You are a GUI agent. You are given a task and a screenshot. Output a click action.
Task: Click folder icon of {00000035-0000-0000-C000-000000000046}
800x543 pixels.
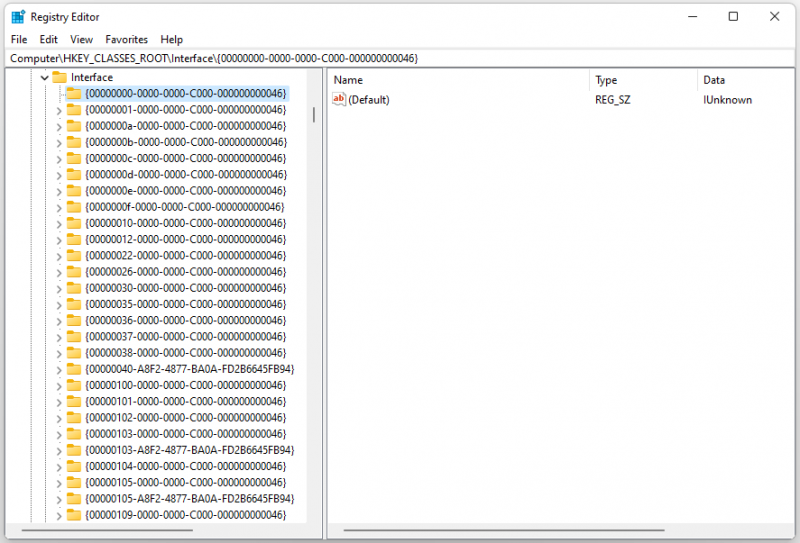(x=74, y=304)
